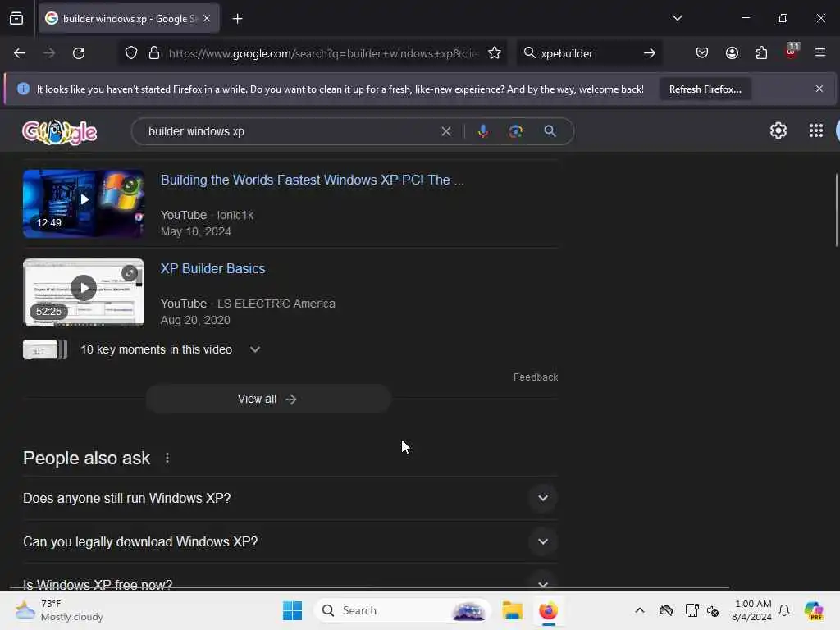Open People also ask options menu
840x630 pixels.
(167, 458)
